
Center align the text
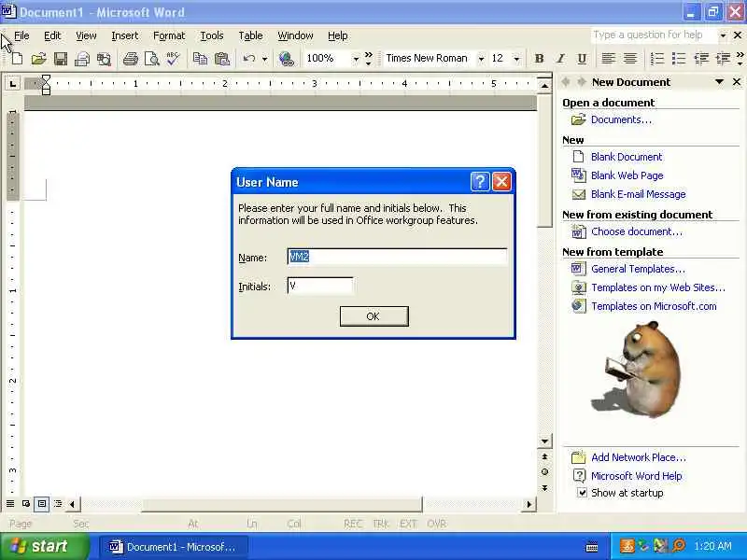[x=629, y=59]
